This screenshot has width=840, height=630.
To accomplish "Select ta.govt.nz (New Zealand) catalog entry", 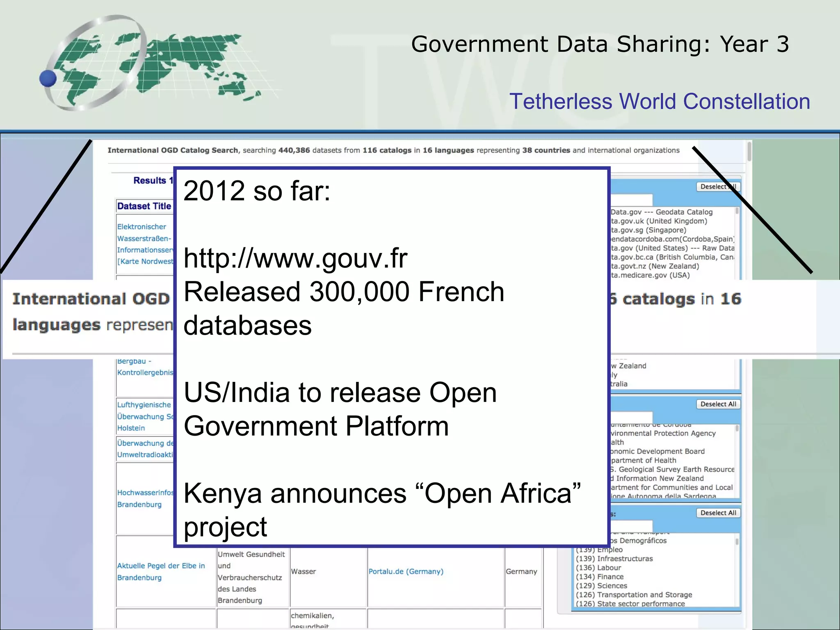I will pos(655,266).
